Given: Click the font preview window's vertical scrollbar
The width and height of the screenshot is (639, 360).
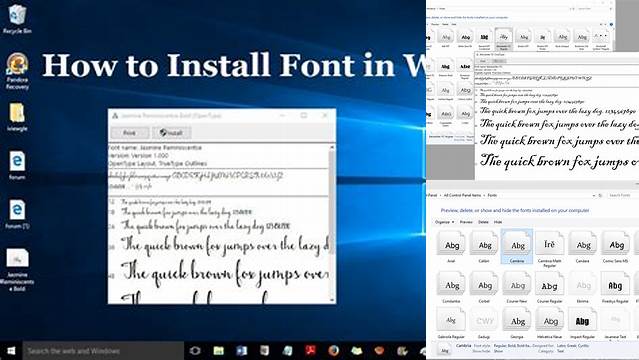Looking at the screenshot, I should tap(332, 223).
